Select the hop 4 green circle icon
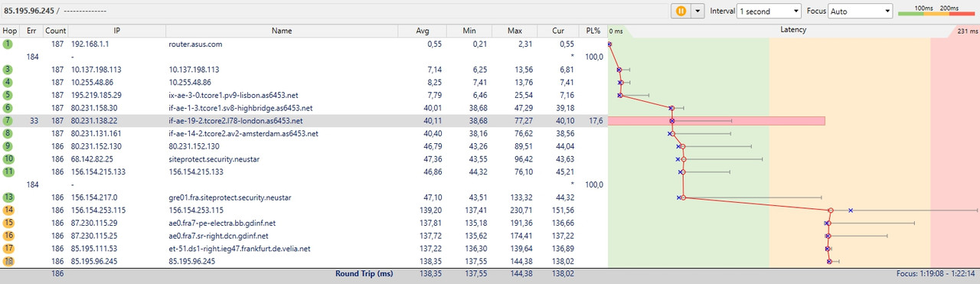980x284 pixels. [8, 82]
